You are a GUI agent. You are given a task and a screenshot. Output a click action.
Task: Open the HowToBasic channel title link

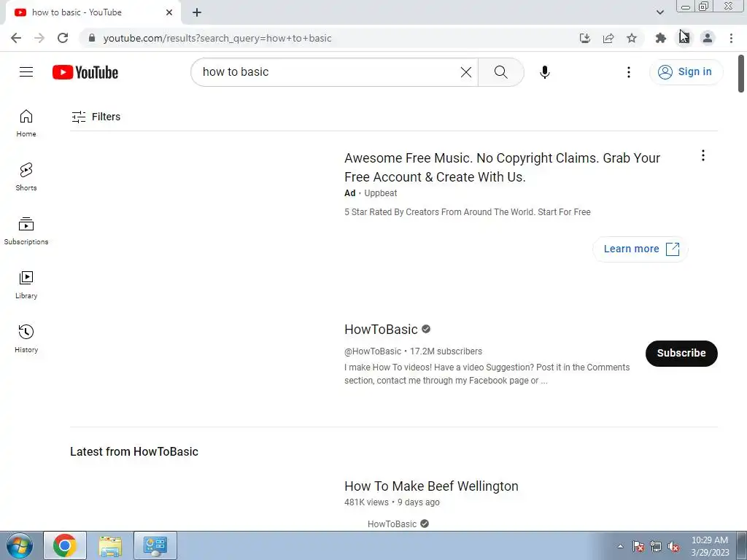(381, 330)
